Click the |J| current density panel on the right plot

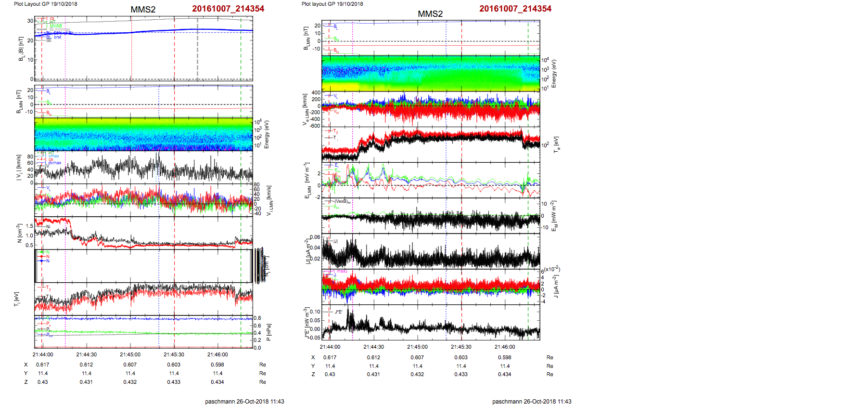coord(431,251)
